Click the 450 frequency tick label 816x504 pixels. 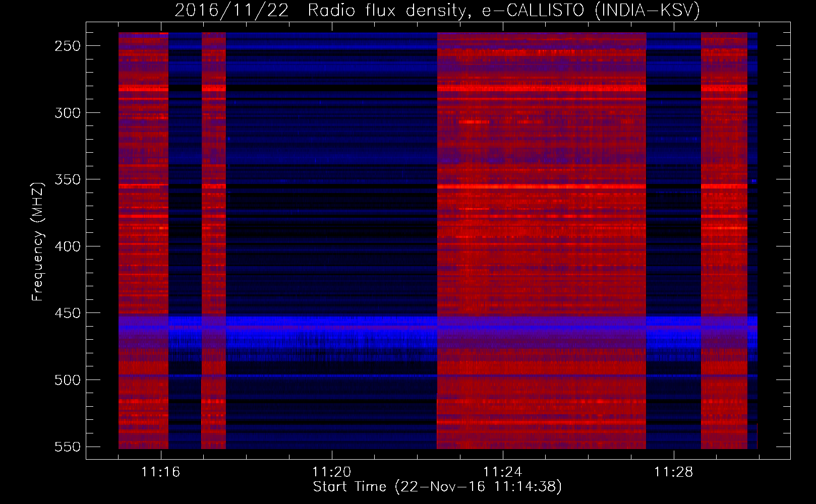click(x=68, y=313)
